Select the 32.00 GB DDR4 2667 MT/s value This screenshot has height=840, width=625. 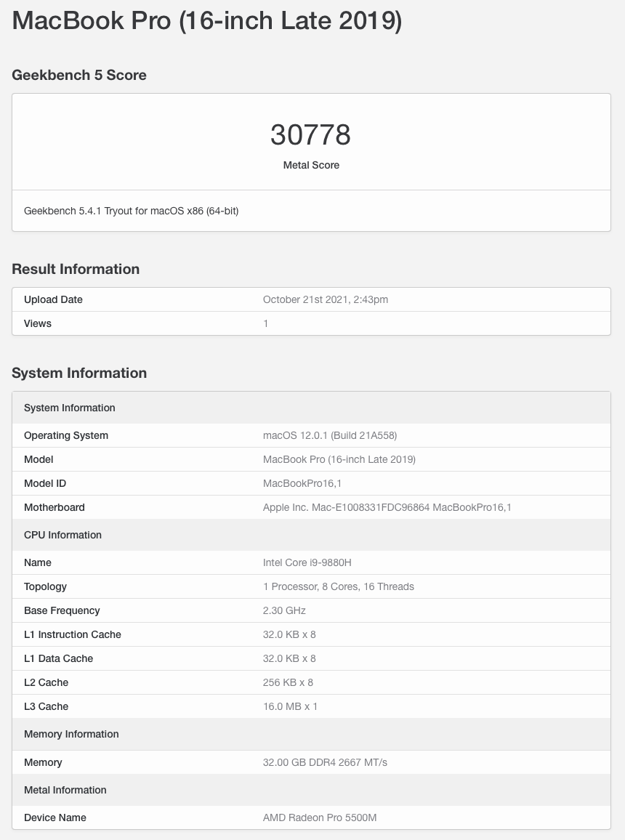click(325, 762)
